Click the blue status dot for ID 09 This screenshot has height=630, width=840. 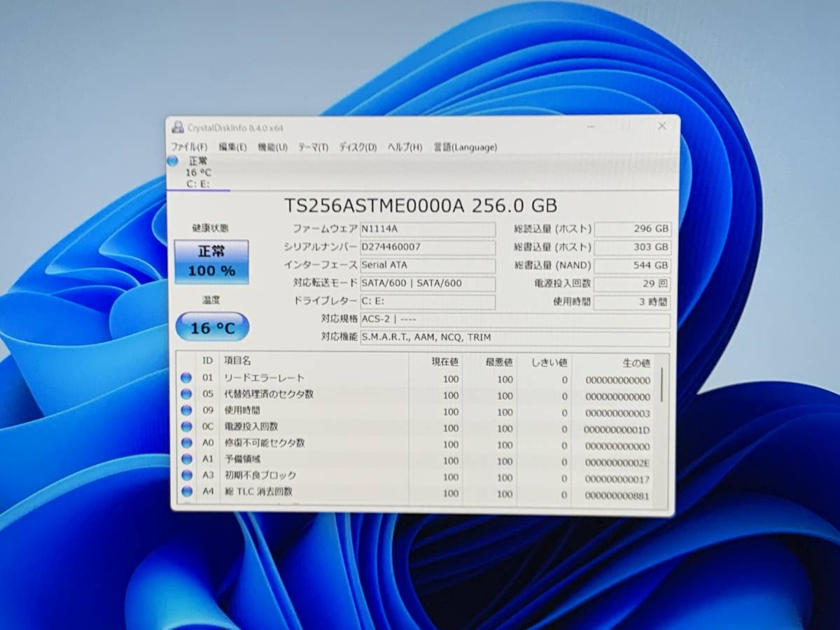pyautogui.click(x=186, y=410)
